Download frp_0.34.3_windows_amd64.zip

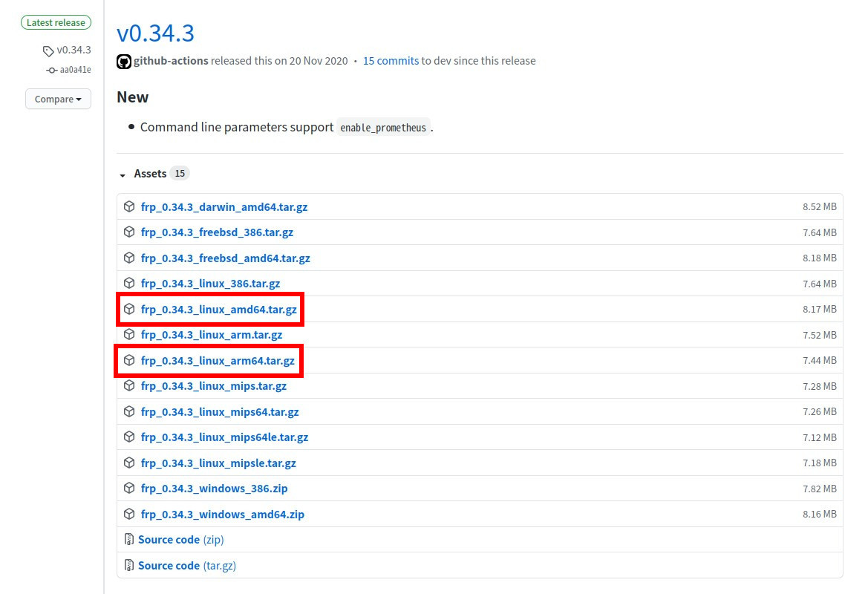pos(223,514)
